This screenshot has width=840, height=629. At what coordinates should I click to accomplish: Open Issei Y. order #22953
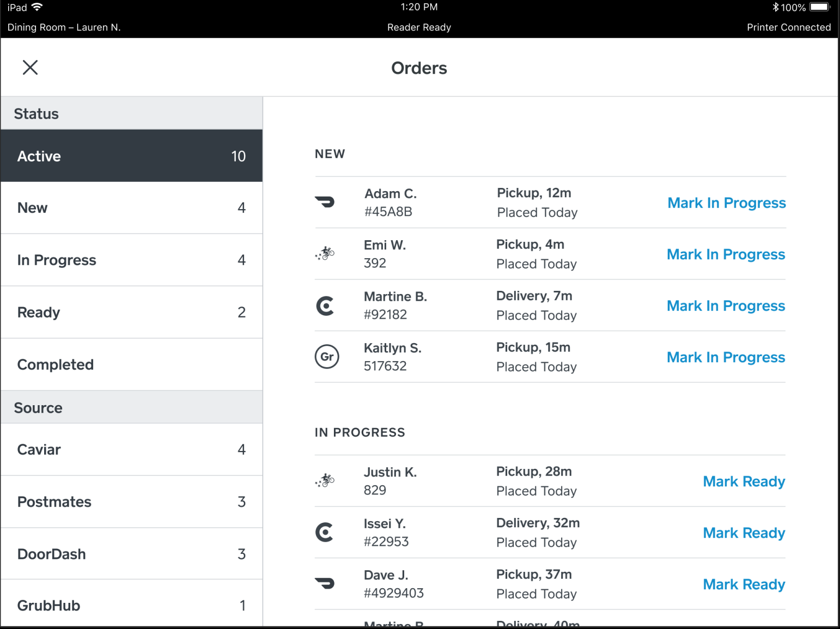point(550,533)
